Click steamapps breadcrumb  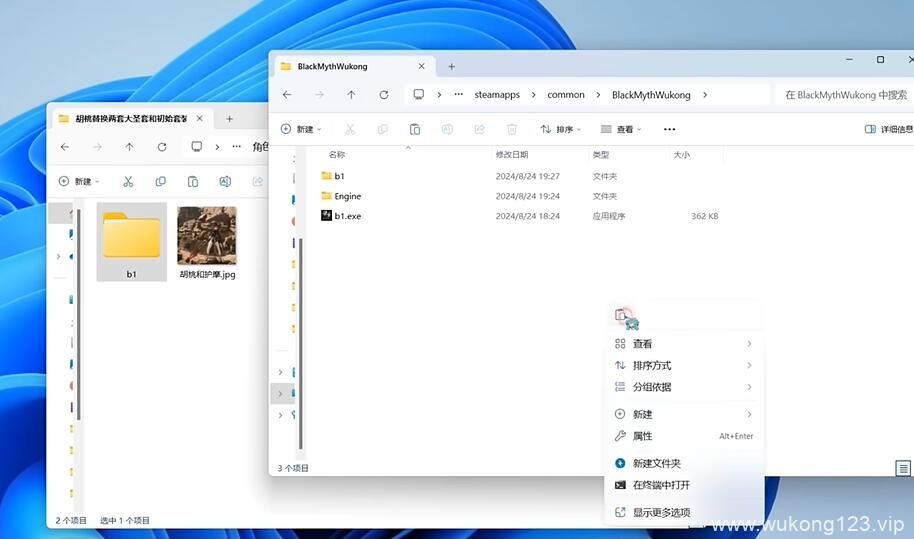pos(497,94)
